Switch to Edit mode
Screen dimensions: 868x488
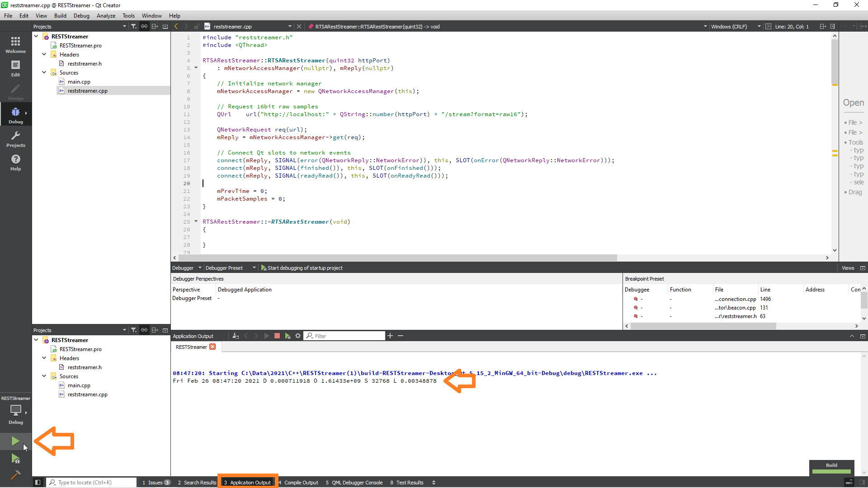(x=15, y=68)
